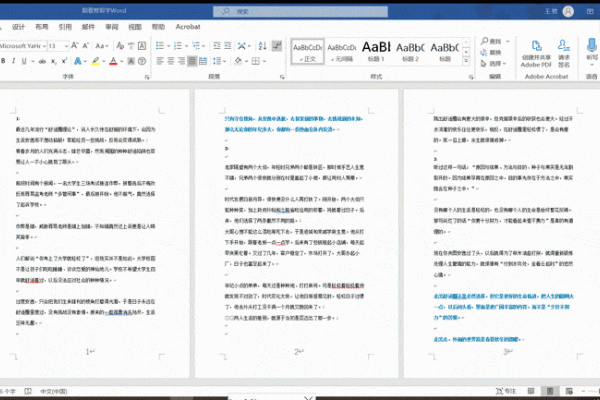Open the 设计 tab
This screenshot has height=400, width=600.
coord(18,27)
